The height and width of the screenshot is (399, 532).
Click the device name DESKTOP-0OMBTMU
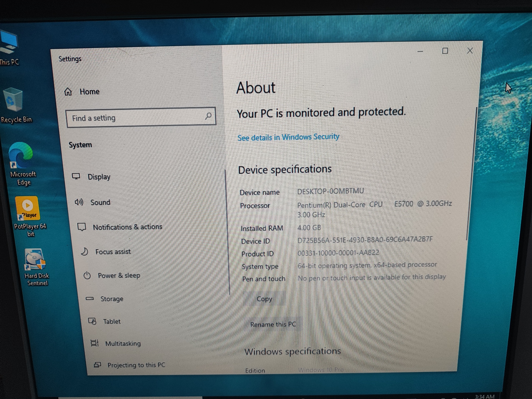click(330, 191)
